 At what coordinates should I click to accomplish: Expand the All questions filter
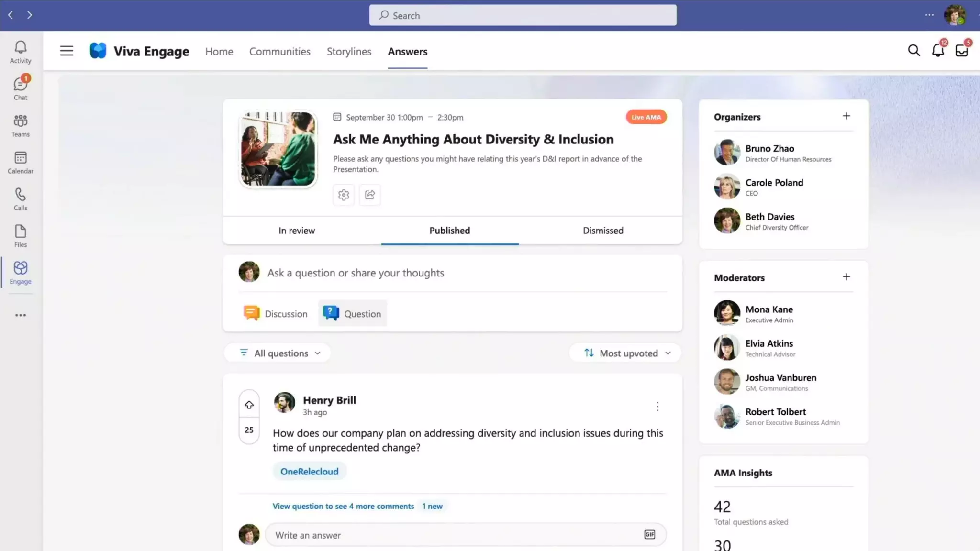280,353
